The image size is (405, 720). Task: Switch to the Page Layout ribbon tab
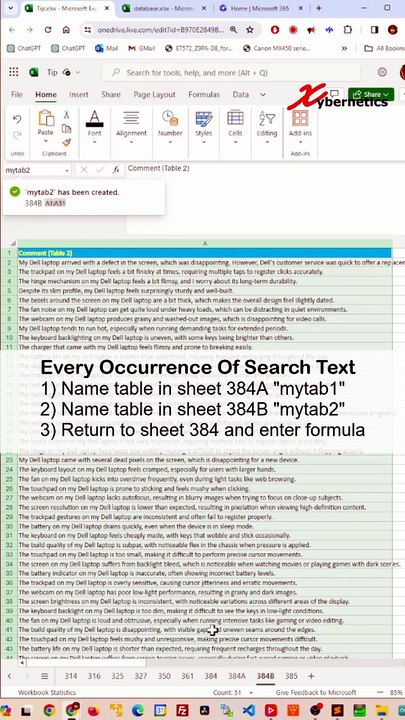pyautogui.click(x=154, y=95)
